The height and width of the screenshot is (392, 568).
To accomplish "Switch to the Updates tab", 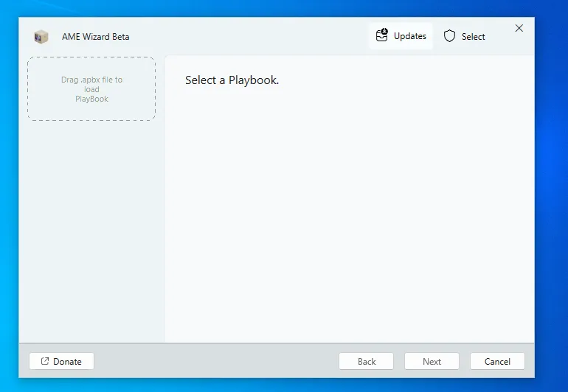I will [401, 36].
